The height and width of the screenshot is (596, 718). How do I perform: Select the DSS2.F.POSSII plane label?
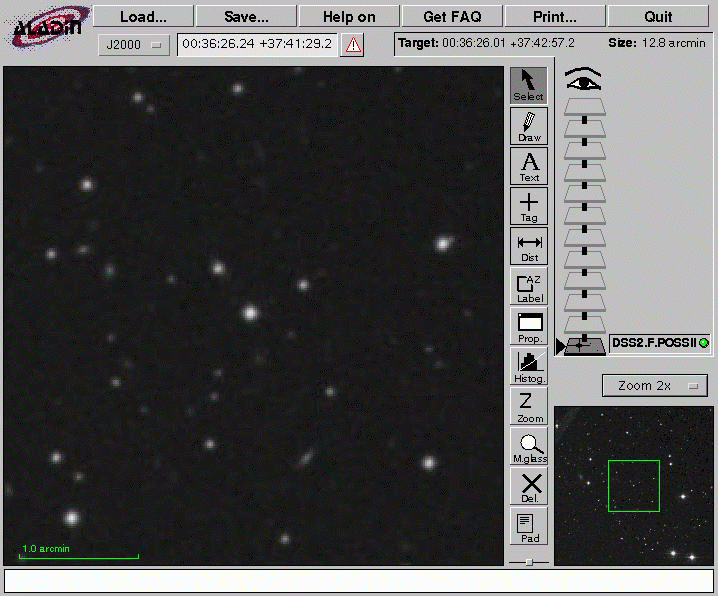654,343
